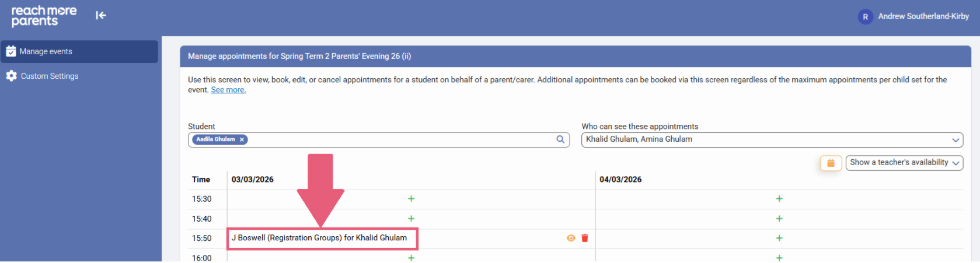Add appointment at 15:50 on 04/03/2026

click(x=779, y=239)
